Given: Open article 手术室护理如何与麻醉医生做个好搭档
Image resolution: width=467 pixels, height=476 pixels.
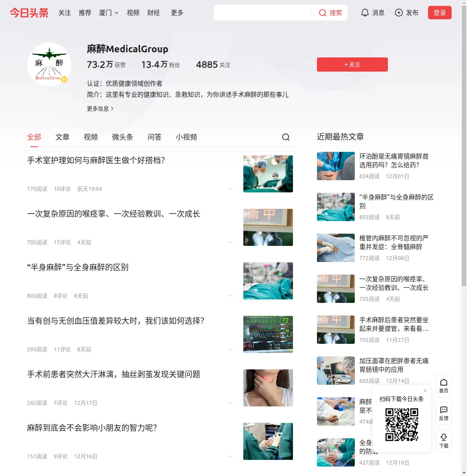Looking at the screenshot, I should [96, 160].
